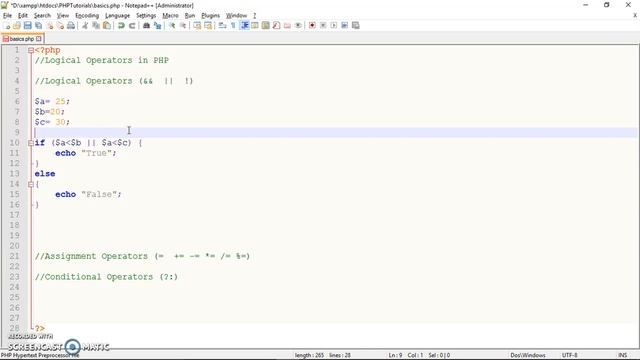Screen dimensions: 640x360
Task: Save the current file using toolbar Save icon
Action: click(x=27, y=25)
